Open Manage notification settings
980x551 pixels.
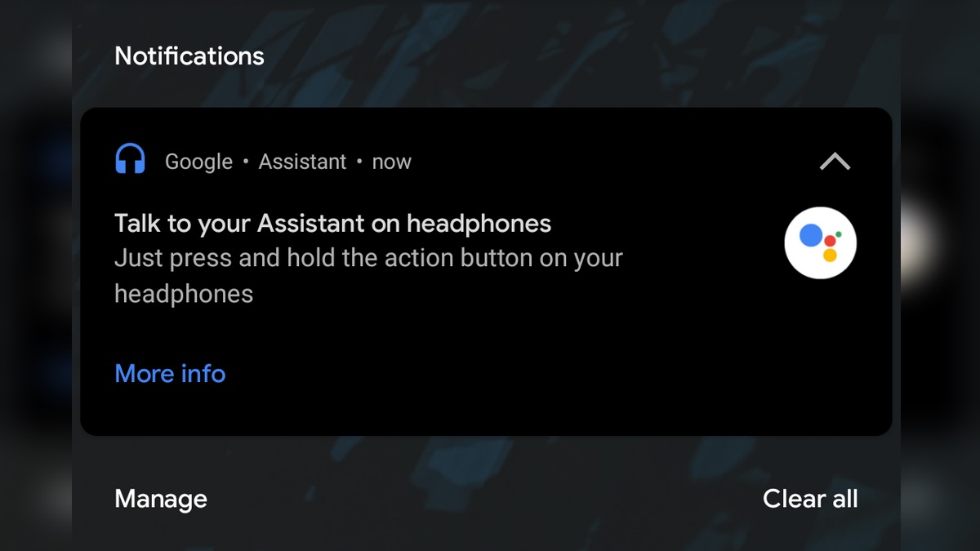(x=161, y=499)
